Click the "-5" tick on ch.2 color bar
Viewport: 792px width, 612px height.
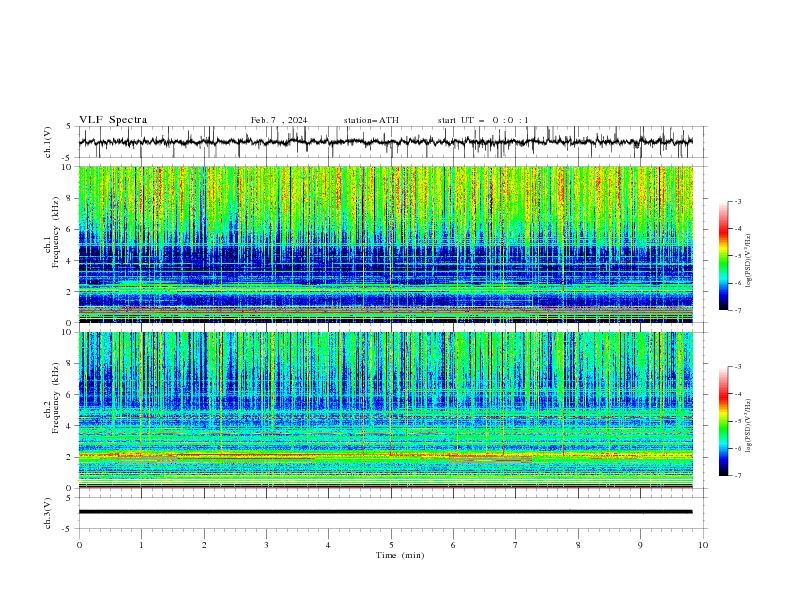click(737, 421)
